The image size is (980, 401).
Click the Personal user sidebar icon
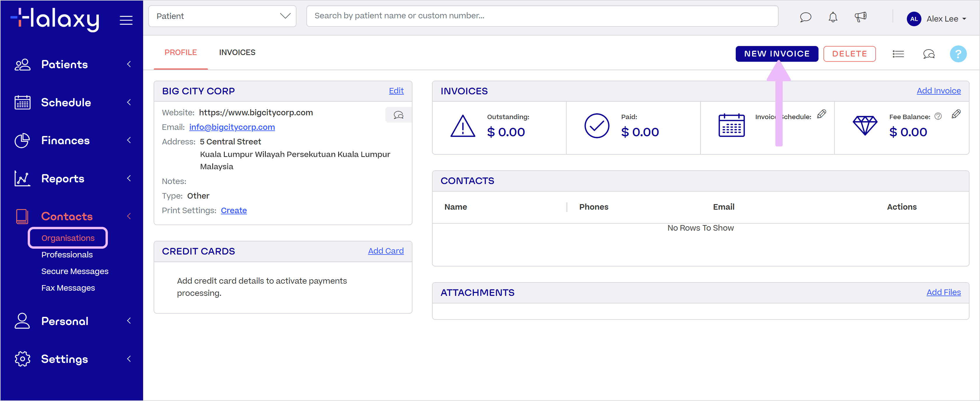[22, 321]
